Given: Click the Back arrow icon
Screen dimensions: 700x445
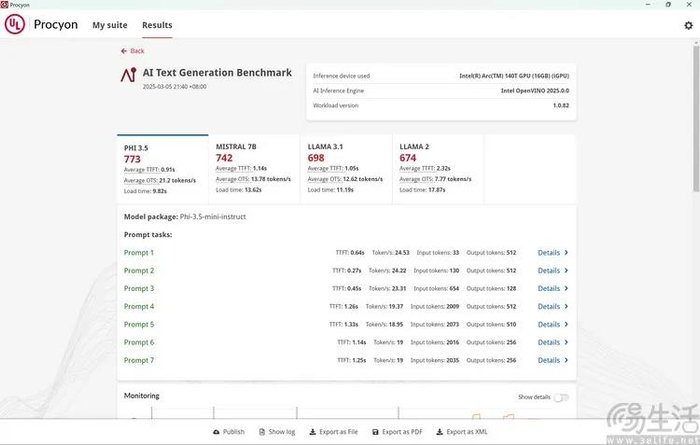Looking at the screenshot, I should click(x=124, y=51).
